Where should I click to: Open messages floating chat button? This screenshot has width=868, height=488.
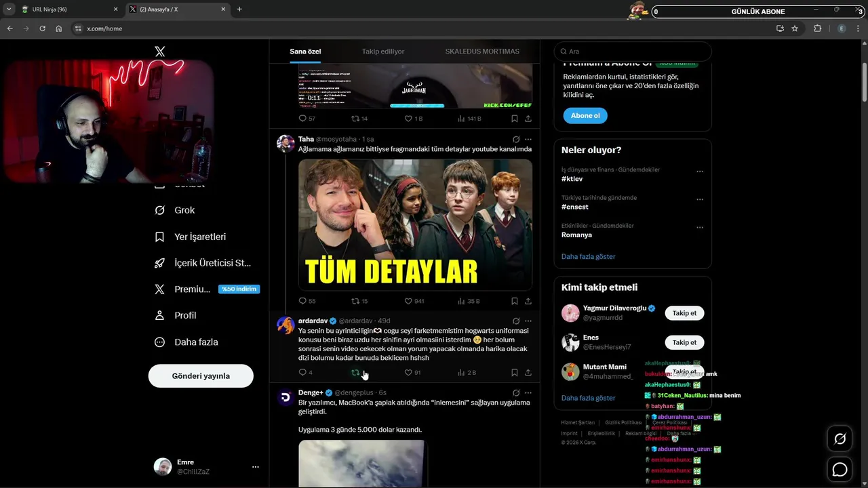[840, 469]
